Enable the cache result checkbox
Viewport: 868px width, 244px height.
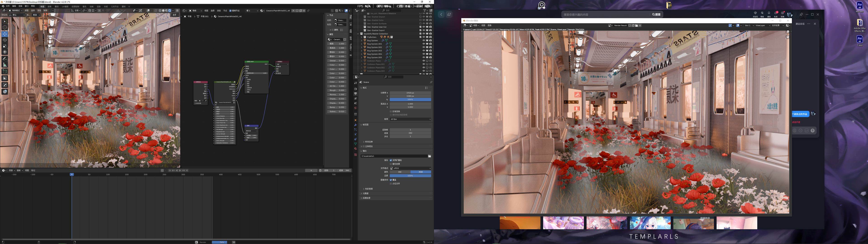pos(391,164)
